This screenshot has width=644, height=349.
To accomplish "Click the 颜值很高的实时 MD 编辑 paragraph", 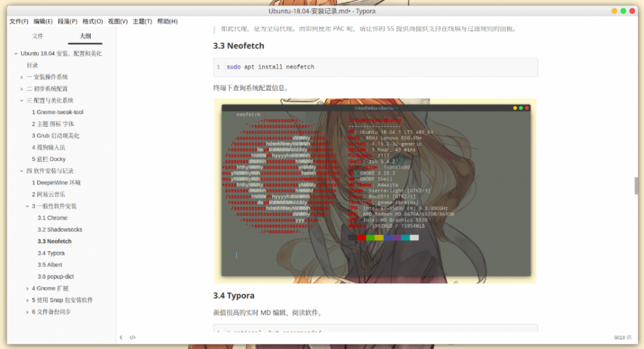I will [x=268, y=313].
